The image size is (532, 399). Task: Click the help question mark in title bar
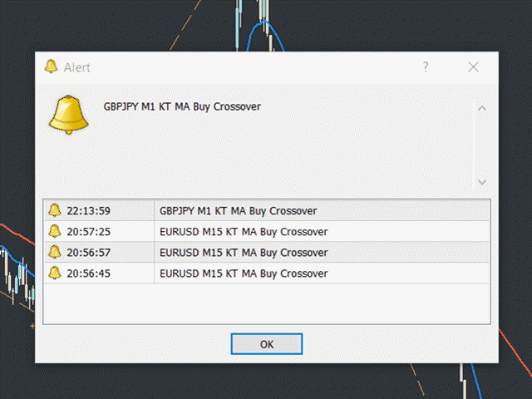426,66
